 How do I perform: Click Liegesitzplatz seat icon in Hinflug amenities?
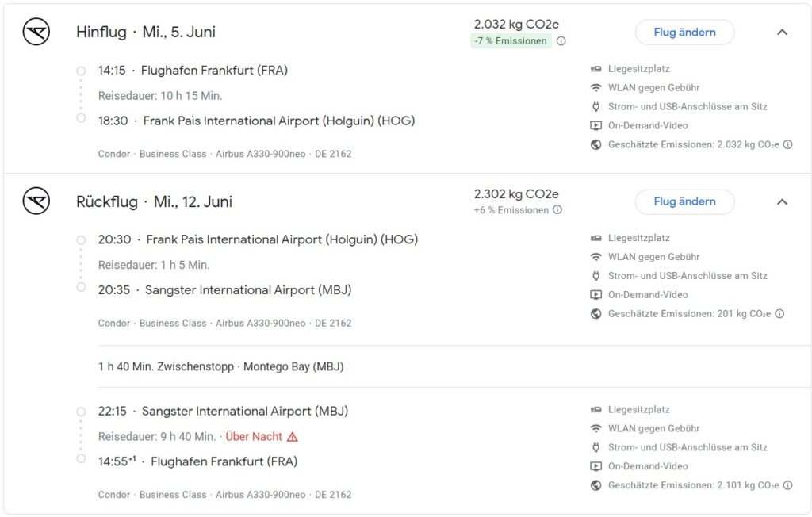coord(596,69)
